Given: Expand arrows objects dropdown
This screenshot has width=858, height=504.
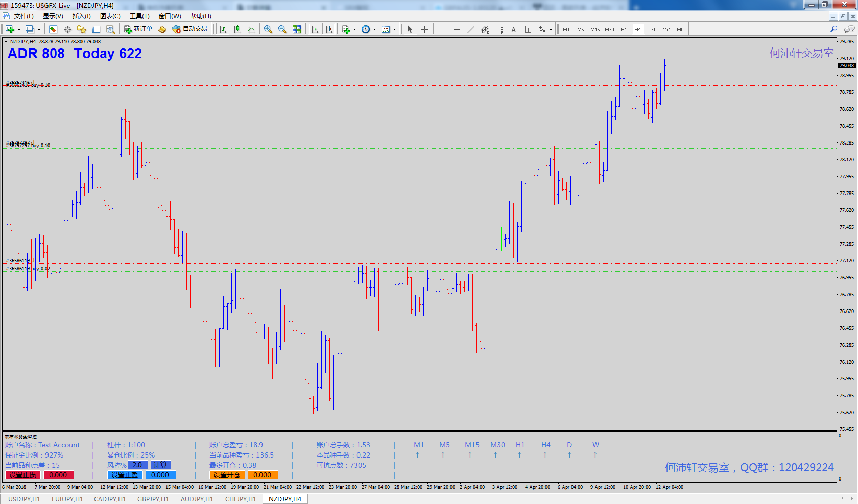Looking at the screenshot, I should pos(551,30).
